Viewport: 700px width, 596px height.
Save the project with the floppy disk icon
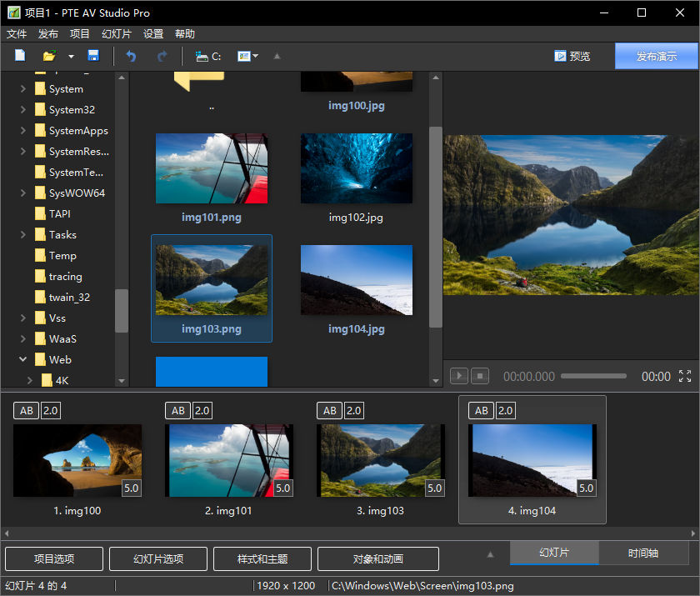tap(93, 56)
